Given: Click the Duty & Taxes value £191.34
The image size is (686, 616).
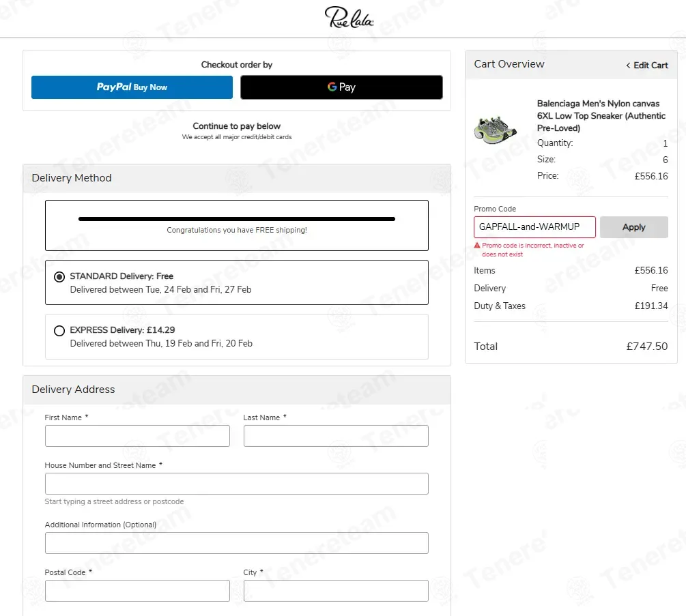Looking at the screenshot, I should coord(651,306).
